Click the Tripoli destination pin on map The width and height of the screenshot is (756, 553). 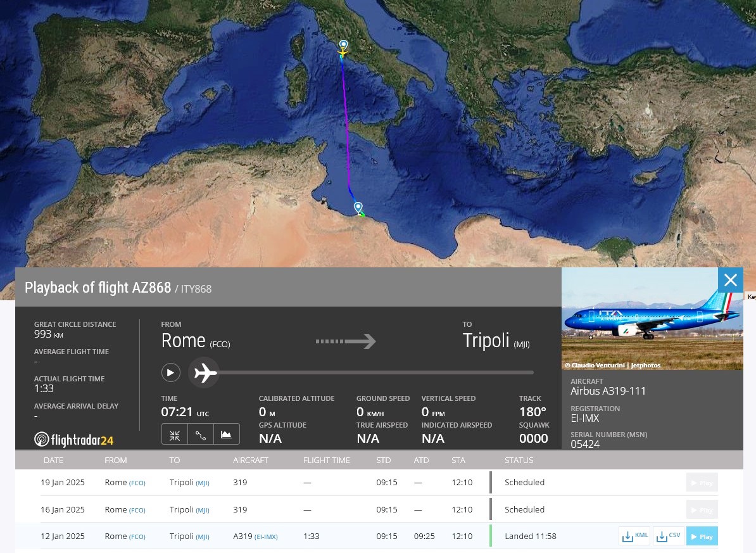[x=358, y=207]
